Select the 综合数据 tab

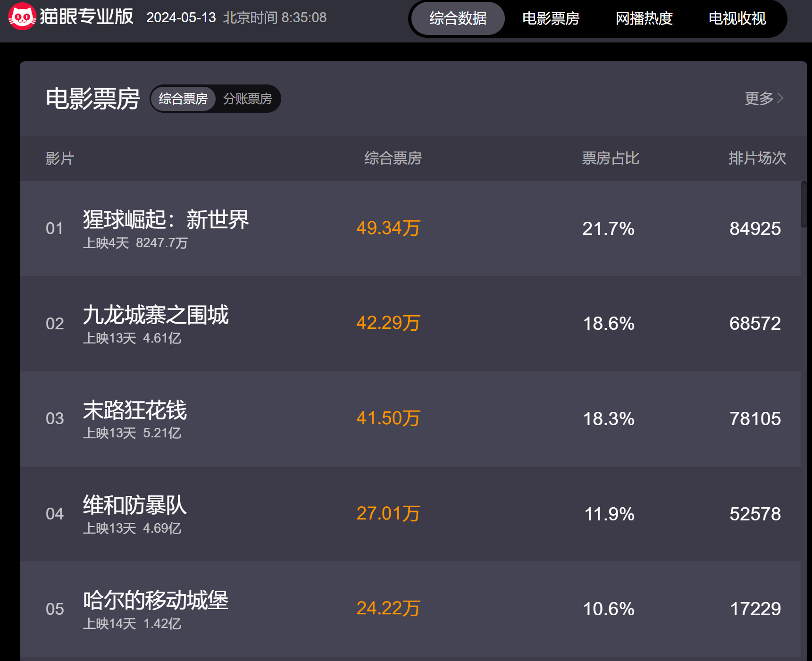tap(458, 18)
